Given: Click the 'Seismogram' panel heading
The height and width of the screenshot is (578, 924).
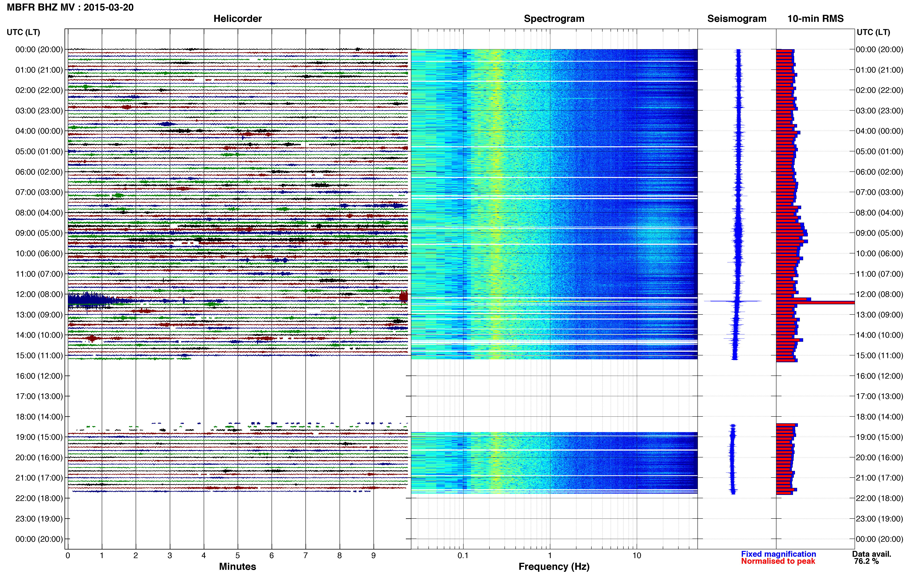Looking at the screenshot, I should click(x=737, y=19).
